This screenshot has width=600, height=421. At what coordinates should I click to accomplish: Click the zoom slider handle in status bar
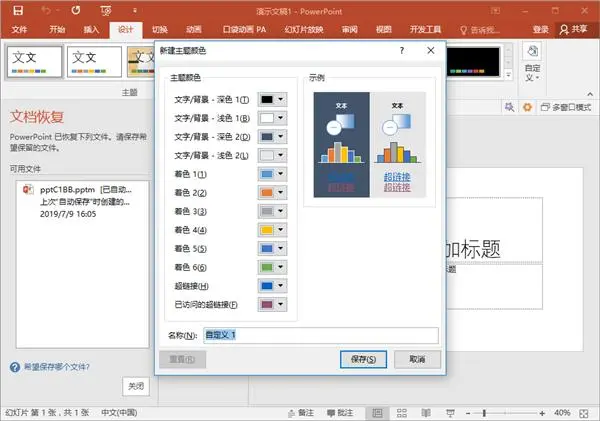(484, 413)
